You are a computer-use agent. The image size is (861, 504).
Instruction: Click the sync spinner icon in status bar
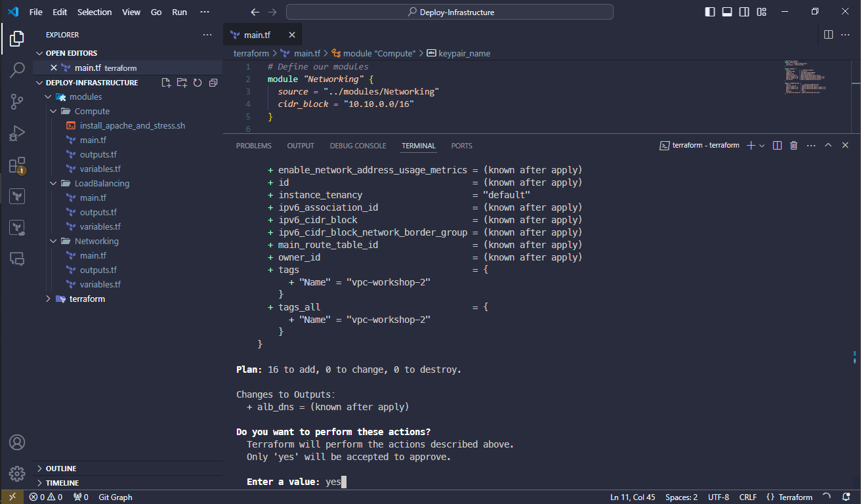[x=826, y=497]
